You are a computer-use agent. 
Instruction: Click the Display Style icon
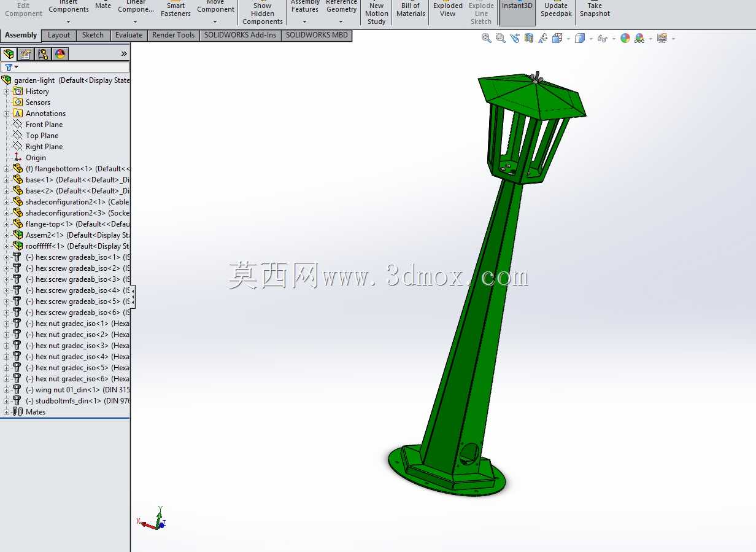tap(579, 38)
